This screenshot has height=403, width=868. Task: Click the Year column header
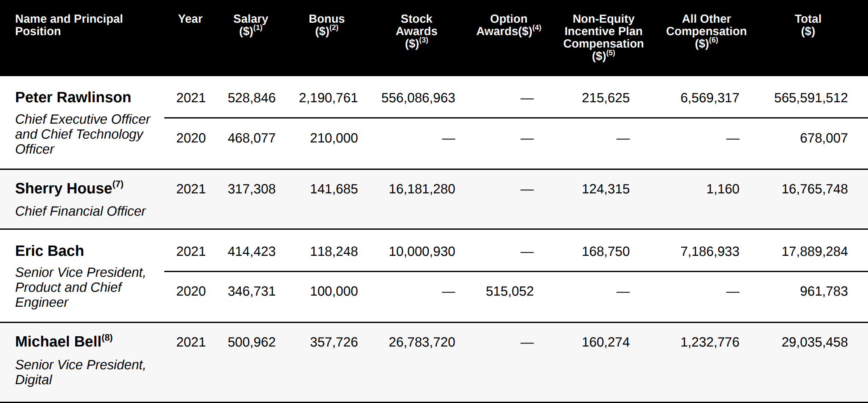(x=190, y=19)
